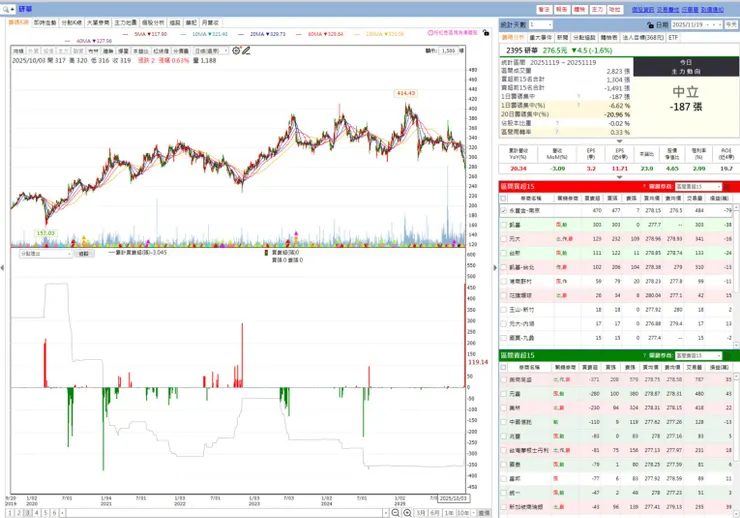Click the 顯示 1,500 input field

point(449,50)
